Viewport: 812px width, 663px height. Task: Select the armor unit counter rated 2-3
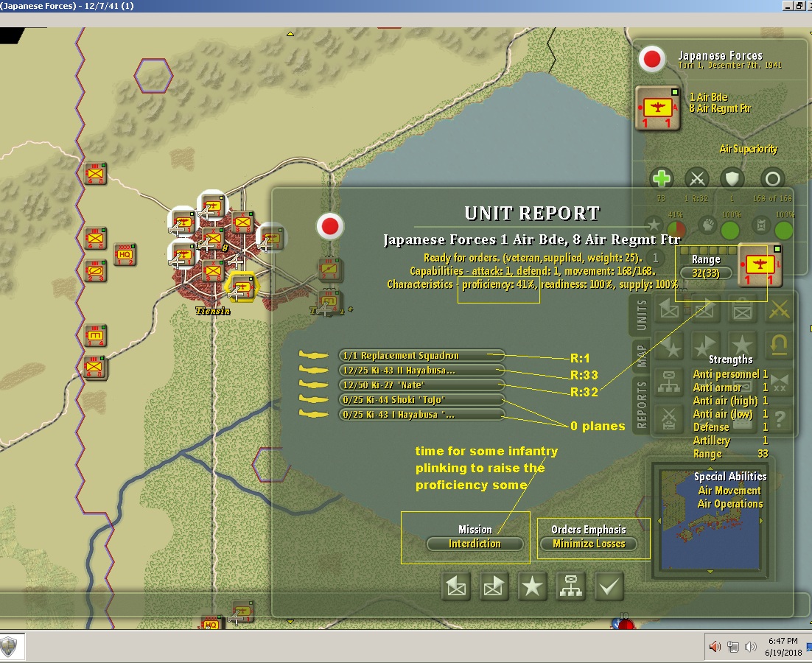tap(96, 270)
